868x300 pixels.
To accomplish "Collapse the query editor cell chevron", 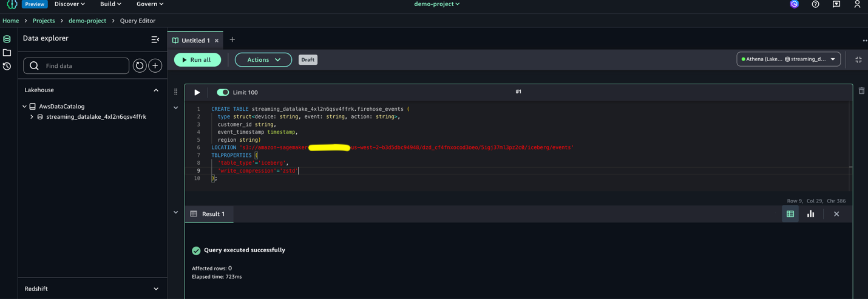I will coord(176,108).
